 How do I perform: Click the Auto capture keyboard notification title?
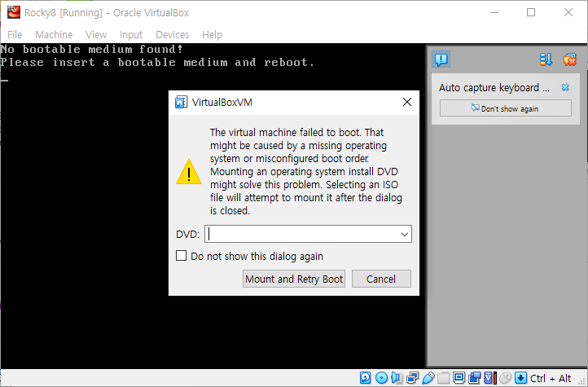(494, 88)
